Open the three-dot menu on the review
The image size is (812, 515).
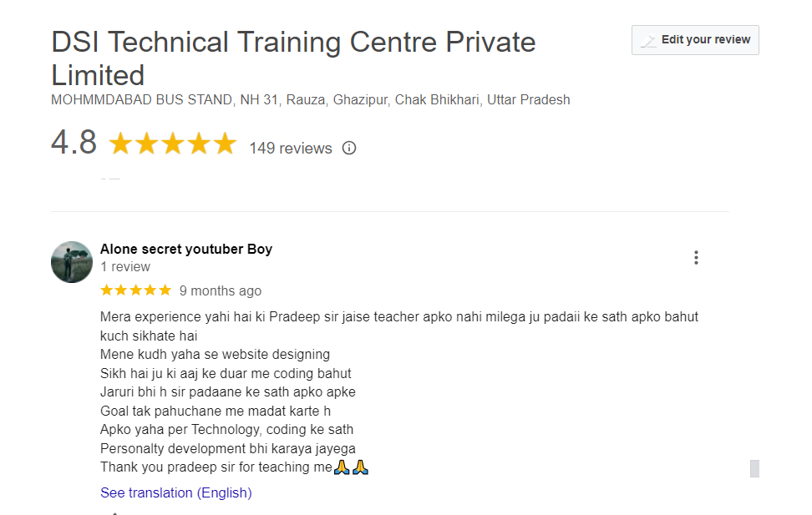click(696, 258)
